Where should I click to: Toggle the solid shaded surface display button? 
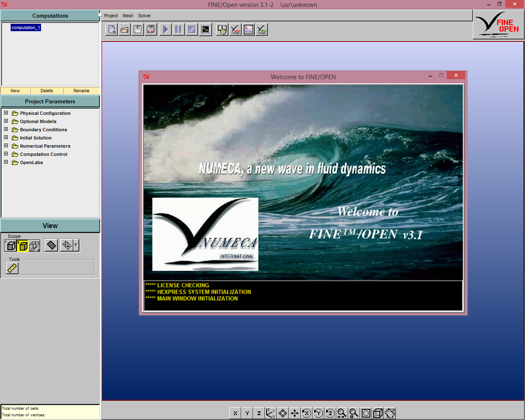point(51,245)
